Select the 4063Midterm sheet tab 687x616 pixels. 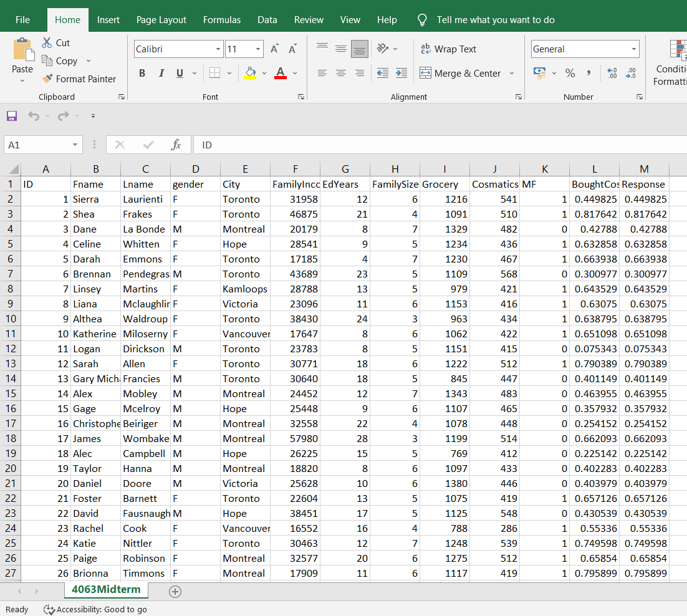click(x=106, y=589)
